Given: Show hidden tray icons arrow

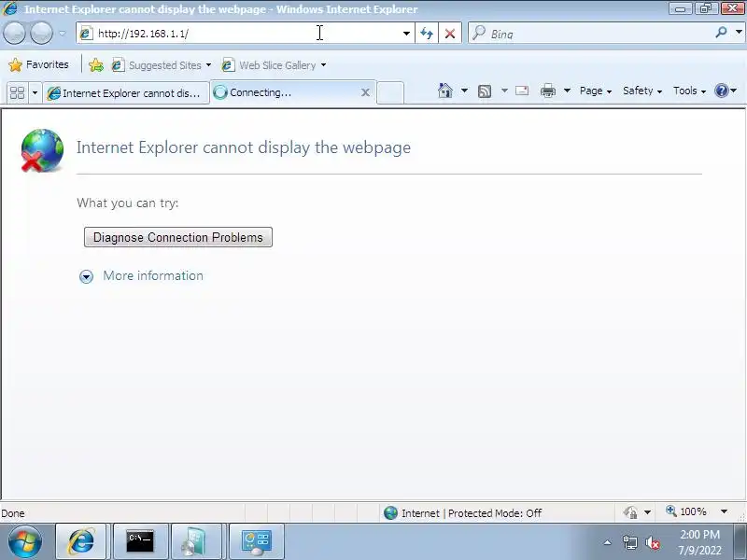Looking at the screenshot, I should 607,542.
